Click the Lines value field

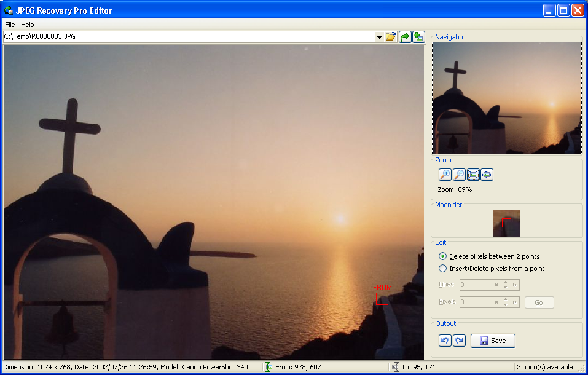476,285
